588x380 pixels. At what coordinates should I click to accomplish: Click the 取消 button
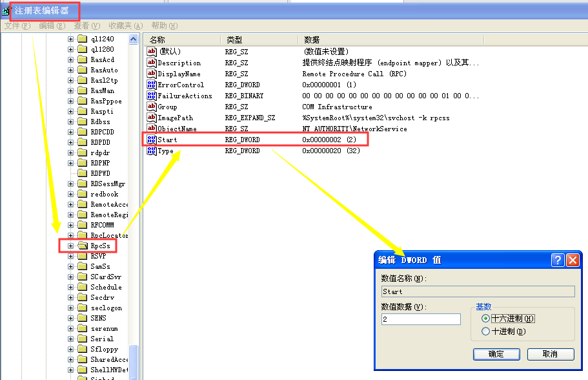(551, 354)
